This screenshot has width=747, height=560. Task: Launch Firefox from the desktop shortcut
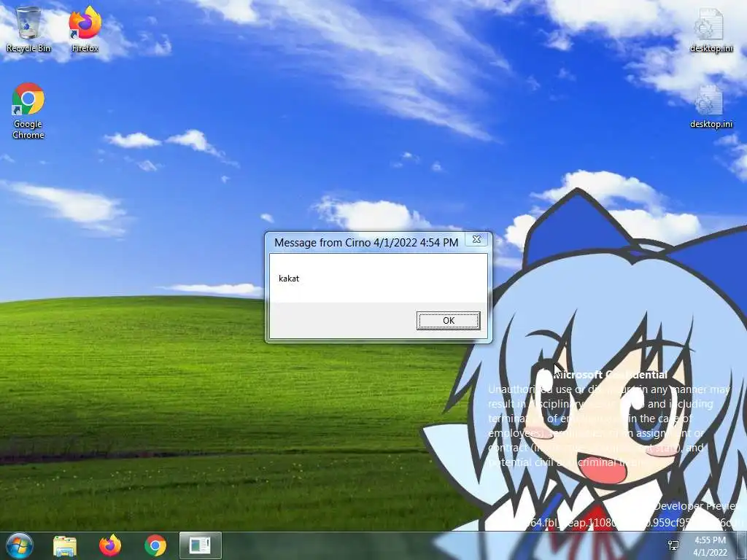[85, 29]
